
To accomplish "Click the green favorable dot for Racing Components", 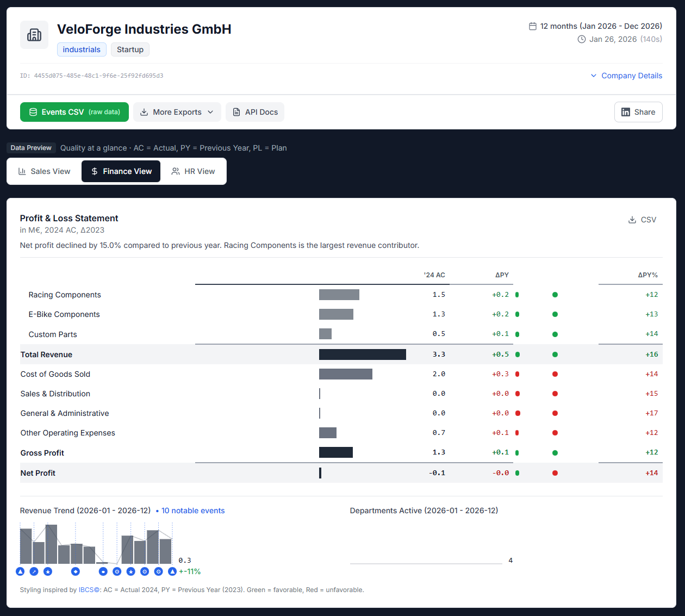I will [555, 294].
